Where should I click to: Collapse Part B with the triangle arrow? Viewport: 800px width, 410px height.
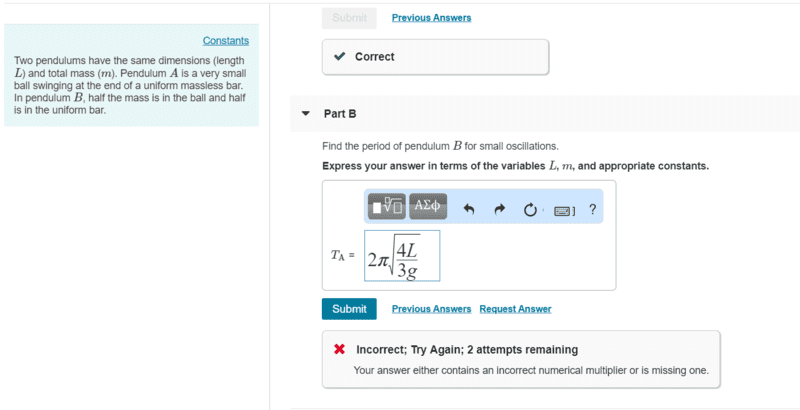coord(306,114)
